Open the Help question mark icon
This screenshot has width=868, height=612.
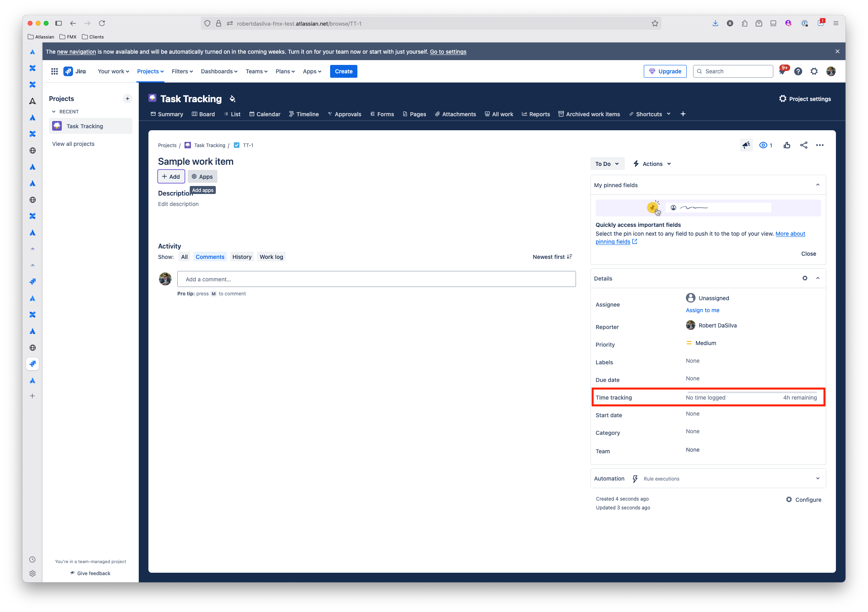click(x=798, y=71)
